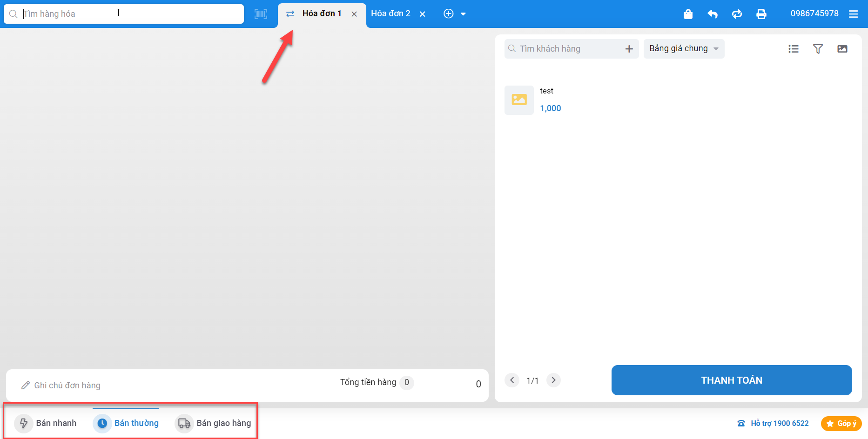868x439 pixels.
Task: Click the printer icon
Action: [x=761, y=14]
